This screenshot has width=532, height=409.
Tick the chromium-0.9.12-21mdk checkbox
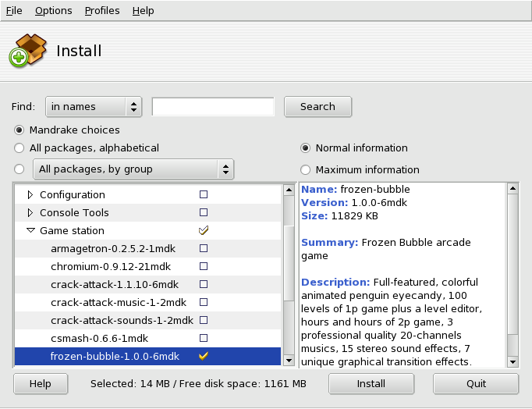[x=204, y=266]
